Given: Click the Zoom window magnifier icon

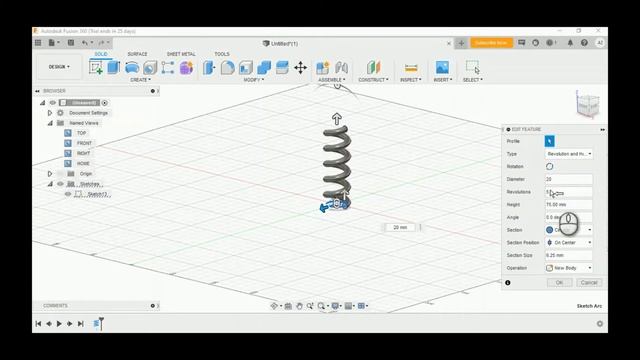Looking at the screenshot, I should tap(321, 306).
